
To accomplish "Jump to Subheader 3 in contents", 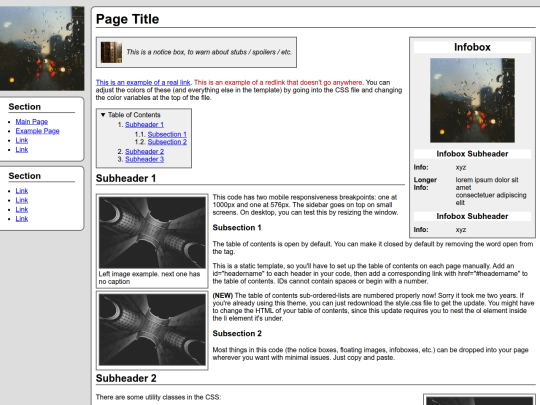I will (144, 159).
